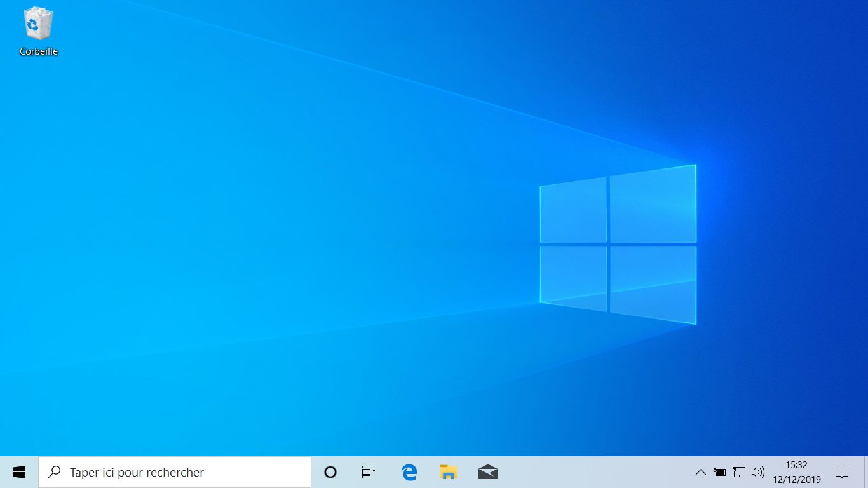
Task: Click the magnifier icon in search box
Action: 55,472
